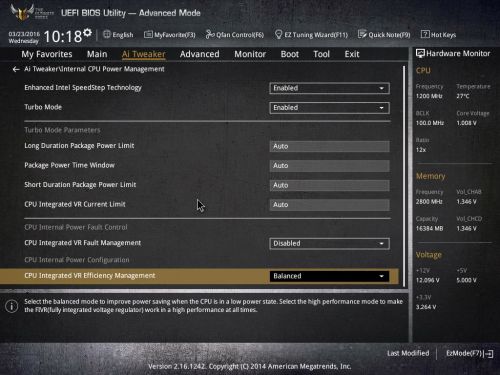Click CPU Integrated VR Current Limit field
The height and width of the screenshot is (375, 500).
pos(329,205)
